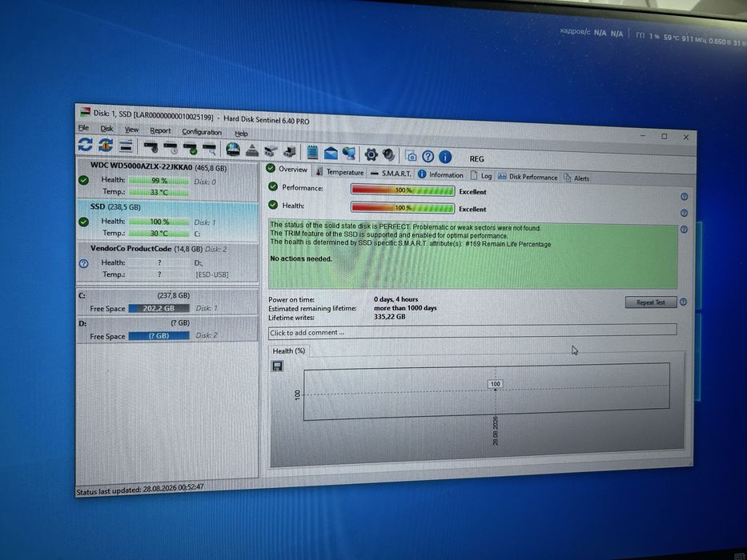Switch to the Information tab
The height and width of the screenshot is (560, 747).
(x=440, y=174)
